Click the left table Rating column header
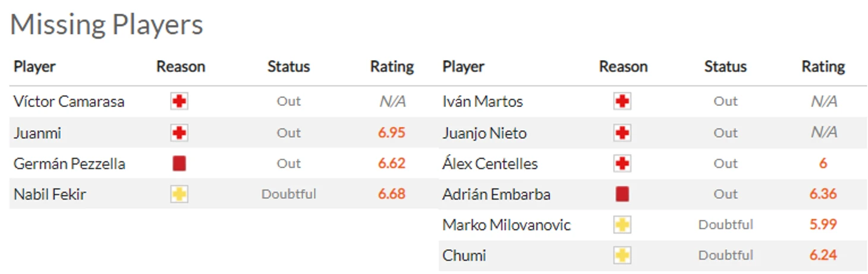The image size is (868, 274). point(392,67)
